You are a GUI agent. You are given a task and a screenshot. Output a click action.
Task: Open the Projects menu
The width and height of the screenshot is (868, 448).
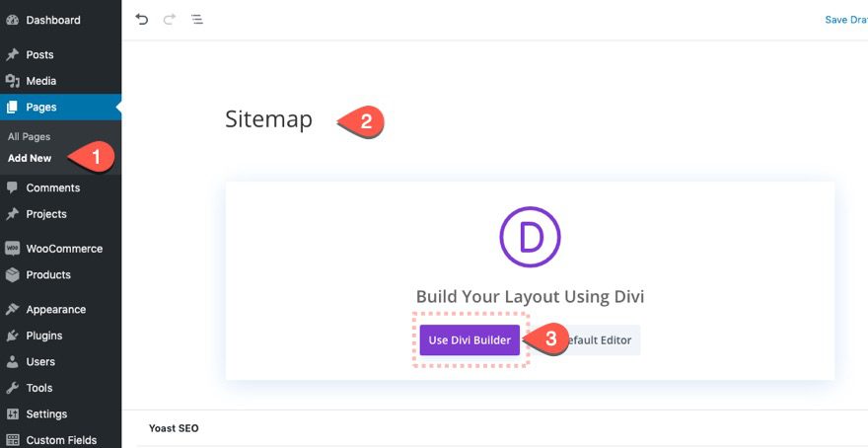pos(46,214)
